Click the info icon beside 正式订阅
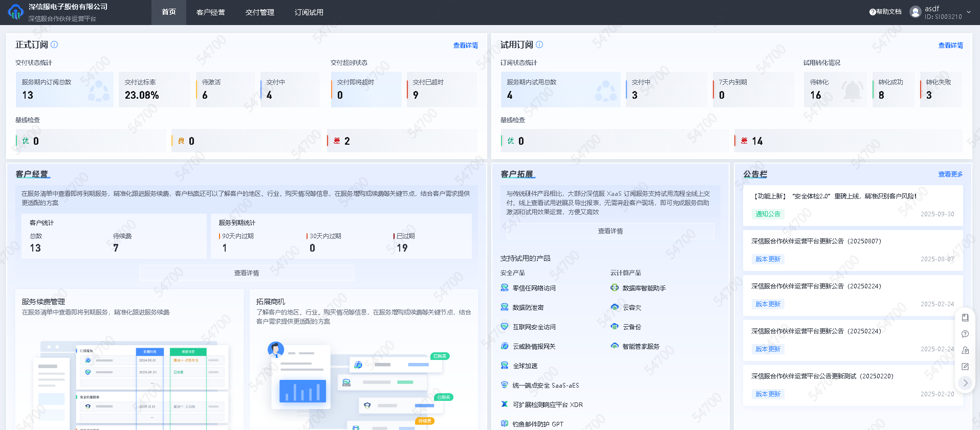The image size is (980, 430). tap(54, 44)
